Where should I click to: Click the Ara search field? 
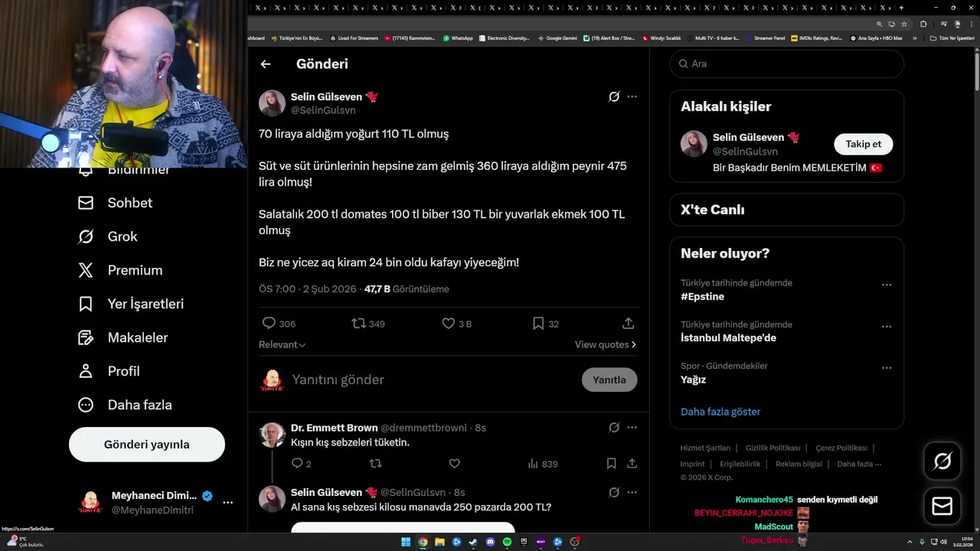click(x=786, y=64)
